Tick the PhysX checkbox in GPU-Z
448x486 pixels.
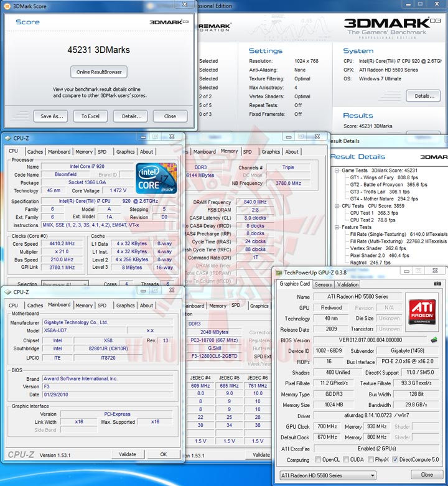371,459
